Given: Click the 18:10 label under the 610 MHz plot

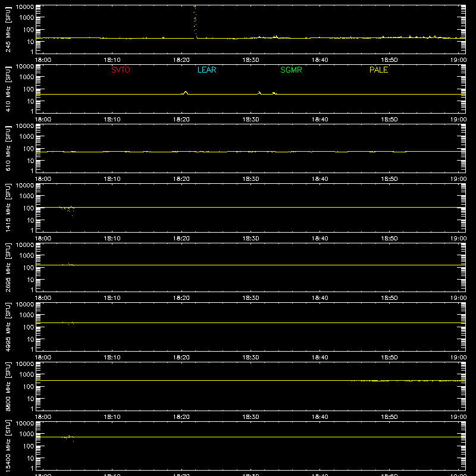Looking at the screenshot, I should [x=112, y=179].
